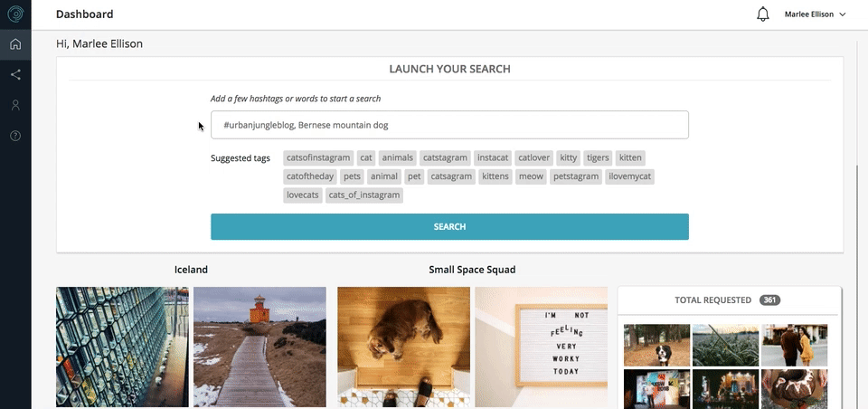Open the letter board photo

click(x=541, y=347)
